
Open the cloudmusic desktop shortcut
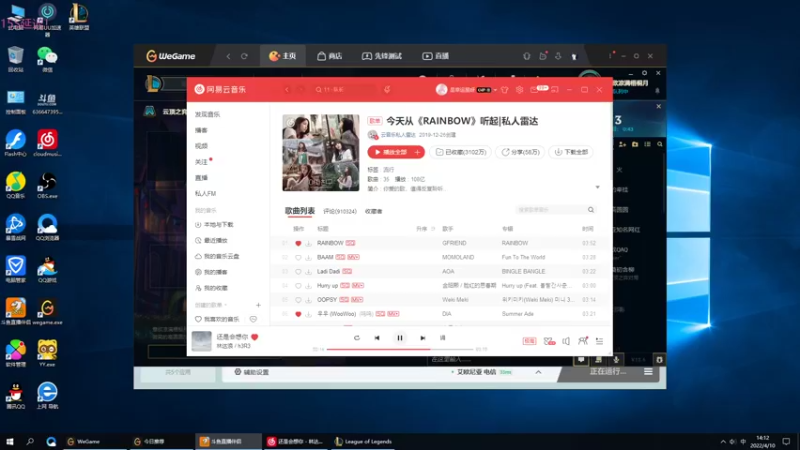[47, 143]
